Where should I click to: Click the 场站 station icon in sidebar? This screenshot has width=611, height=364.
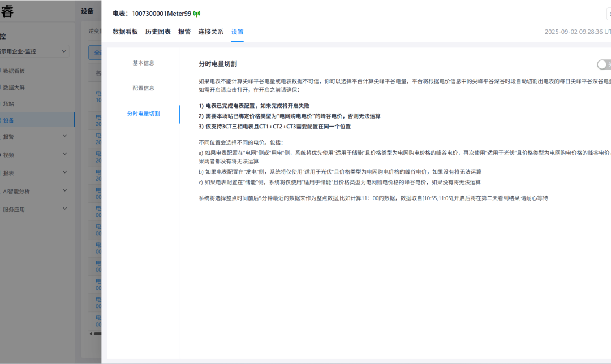pos(19,103)
